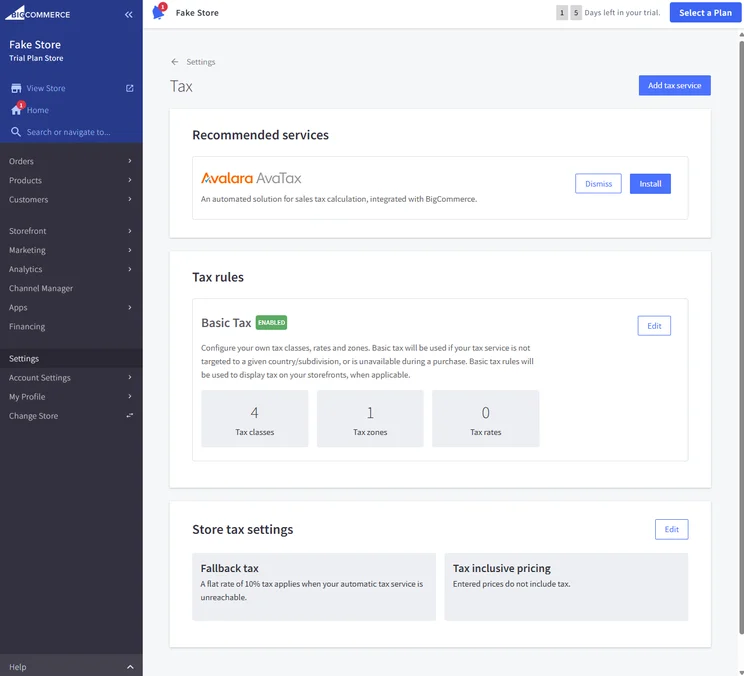This screenshot has height=676, width=744.
Task: Expand the Analytics menu chevron
Action: tap(130, 269)
